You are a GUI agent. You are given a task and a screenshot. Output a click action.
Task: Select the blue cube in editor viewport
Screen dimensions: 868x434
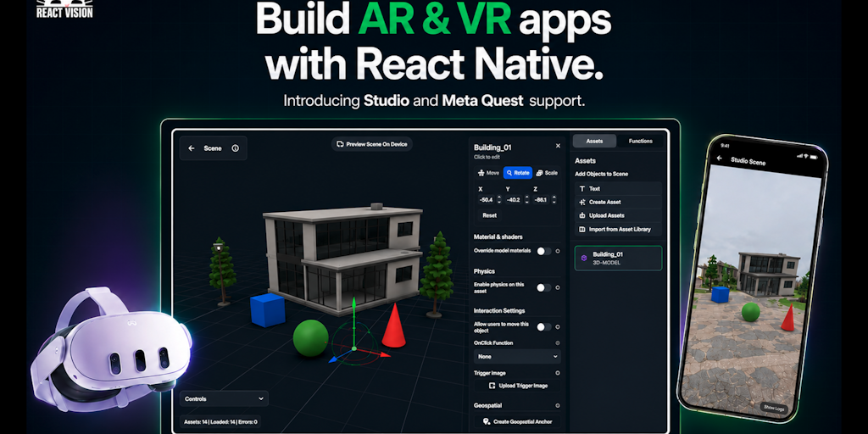tap(267, 310)
